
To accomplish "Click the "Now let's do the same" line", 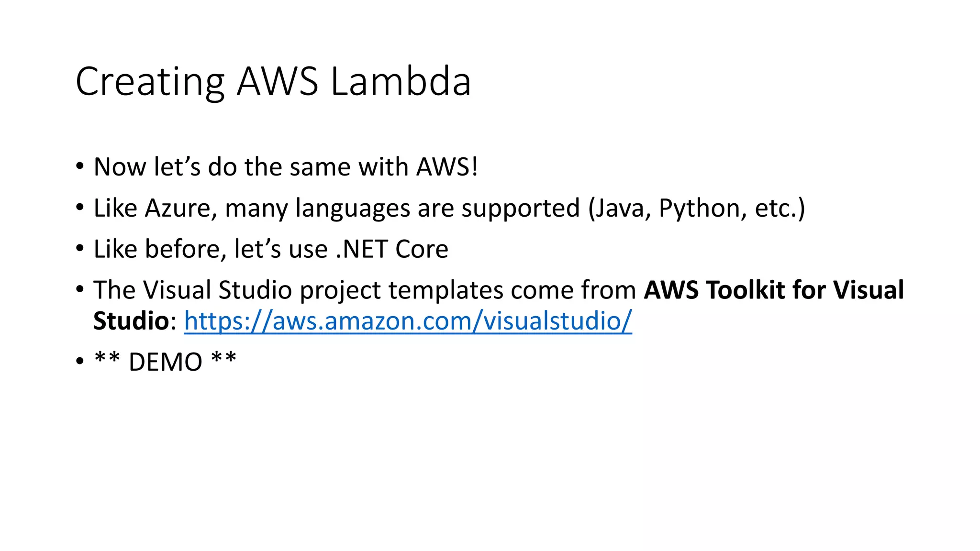I will [285, 167].
